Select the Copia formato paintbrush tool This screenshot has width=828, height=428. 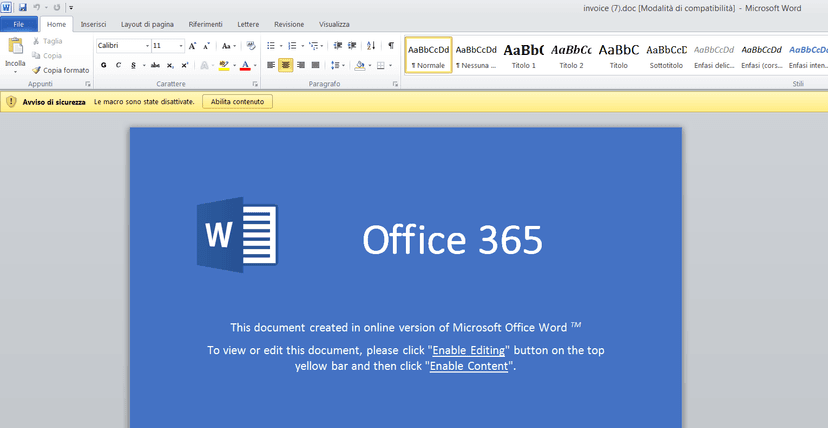pos(60,70)
